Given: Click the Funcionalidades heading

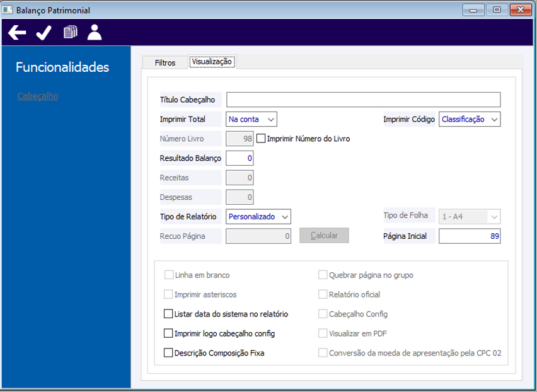Looking at the screenshot, I should click(x=62, y=67).
